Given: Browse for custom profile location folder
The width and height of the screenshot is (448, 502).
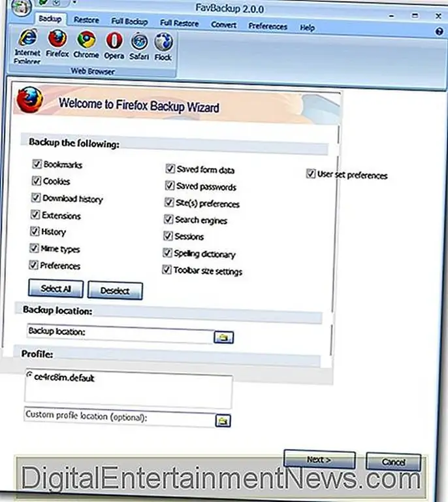Looking at the screenshot, I should 224,420.
